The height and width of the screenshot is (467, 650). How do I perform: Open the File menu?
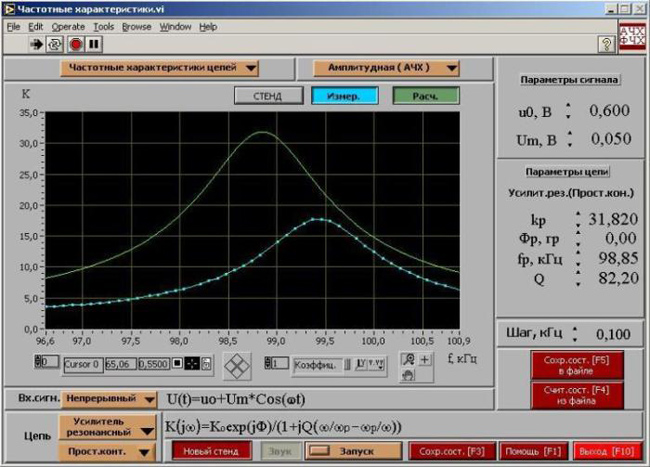13,27
